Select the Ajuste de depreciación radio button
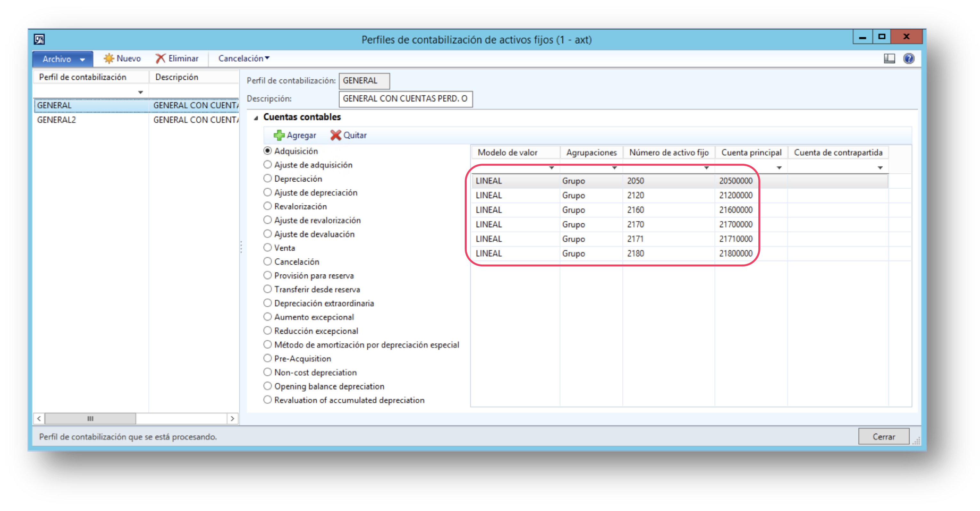Screen dimensions: 980x511 click(x=268, y=192)
